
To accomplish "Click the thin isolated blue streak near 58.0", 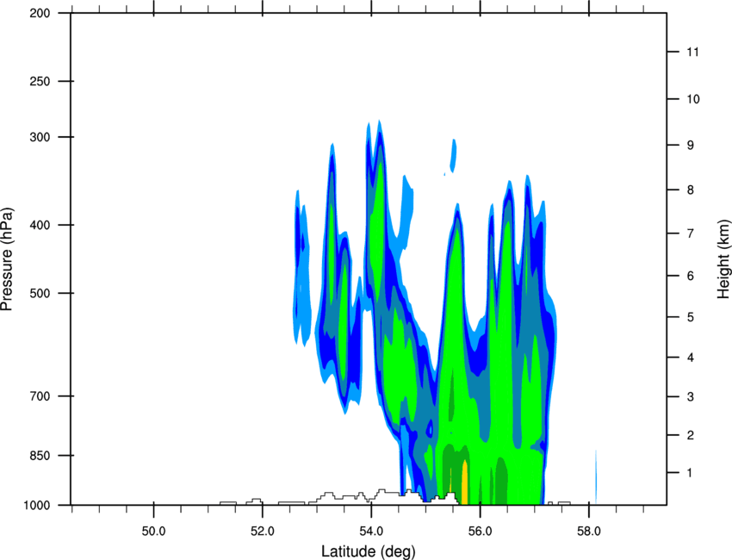I will (596, 476).
